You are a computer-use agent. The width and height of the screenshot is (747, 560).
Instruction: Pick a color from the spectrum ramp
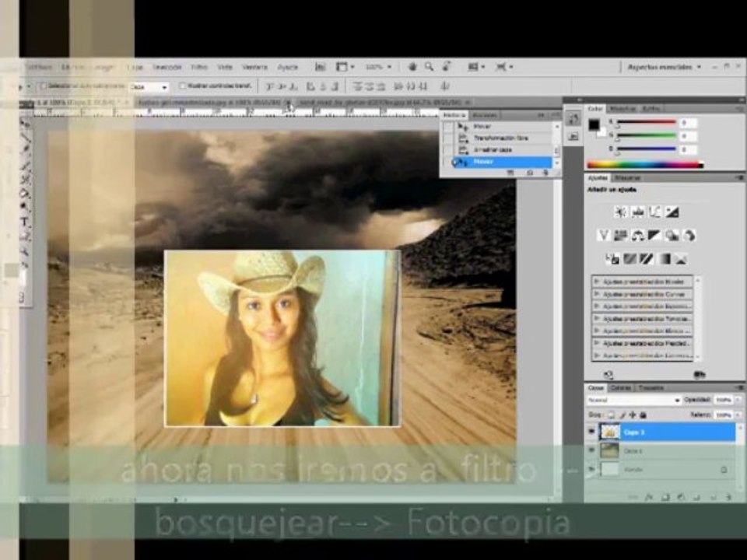click(646, 165)
